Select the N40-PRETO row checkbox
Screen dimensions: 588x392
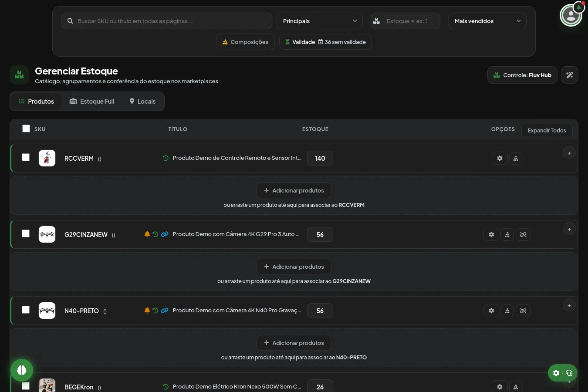(x=26, y=310)
